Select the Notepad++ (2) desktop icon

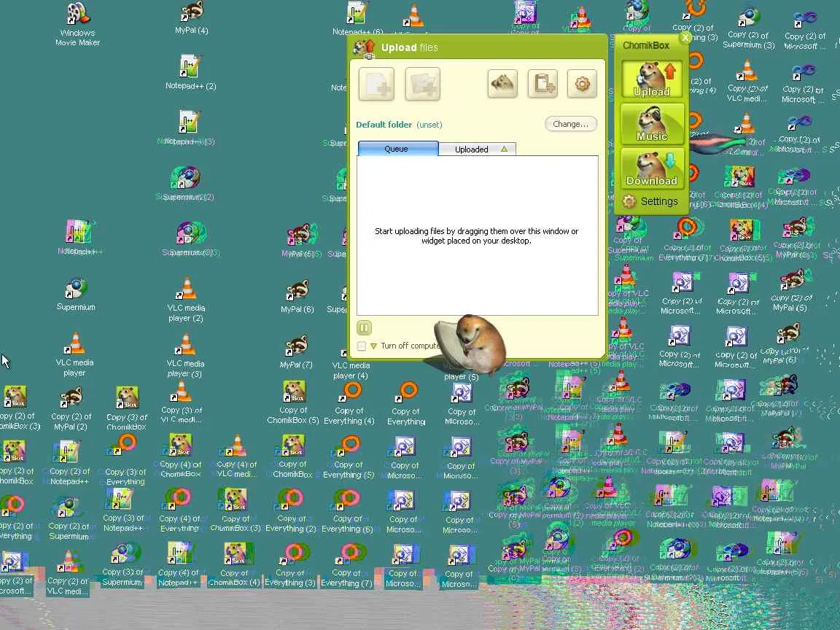coord(191,72)
